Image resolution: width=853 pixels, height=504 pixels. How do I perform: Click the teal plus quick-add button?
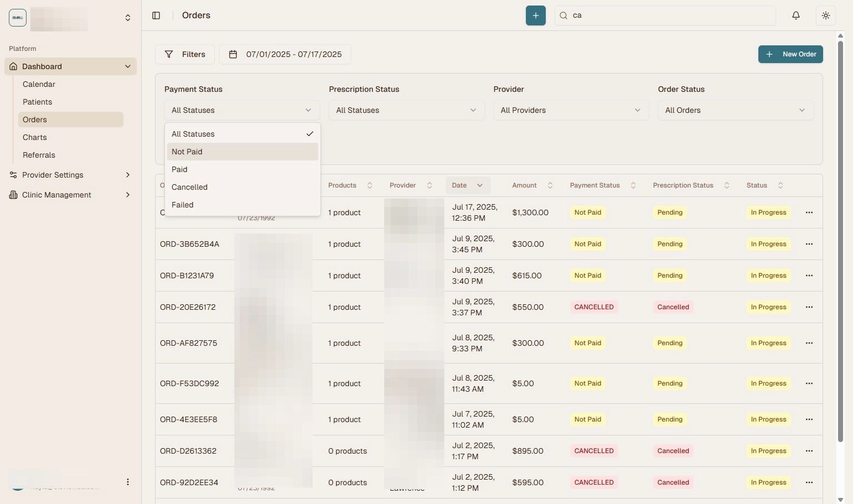tap(535, 15)
